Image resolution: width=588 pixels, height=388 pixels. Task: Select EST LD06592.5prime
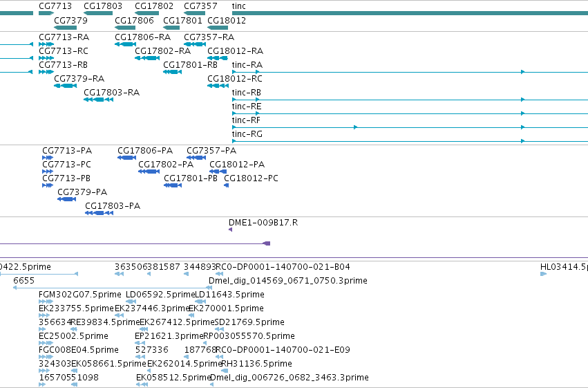coord(160,295)
